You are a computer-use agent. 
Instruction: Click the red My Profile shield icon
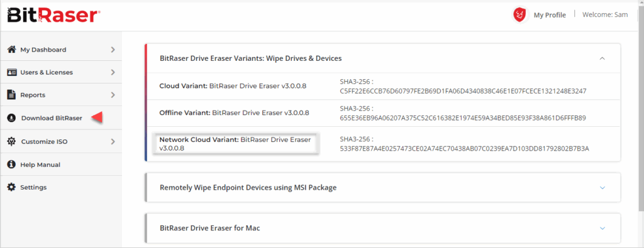pyautogui.click(x=519, y=15)
